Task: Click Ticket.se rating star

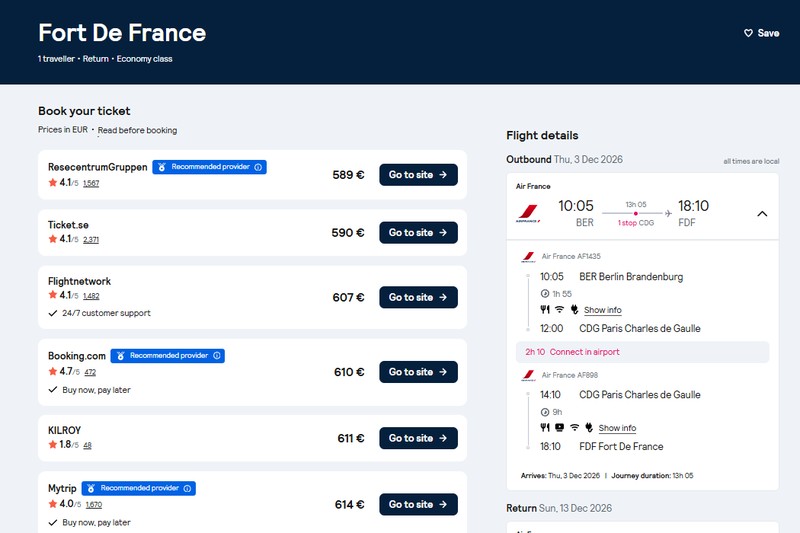Action: click(53, 239)
